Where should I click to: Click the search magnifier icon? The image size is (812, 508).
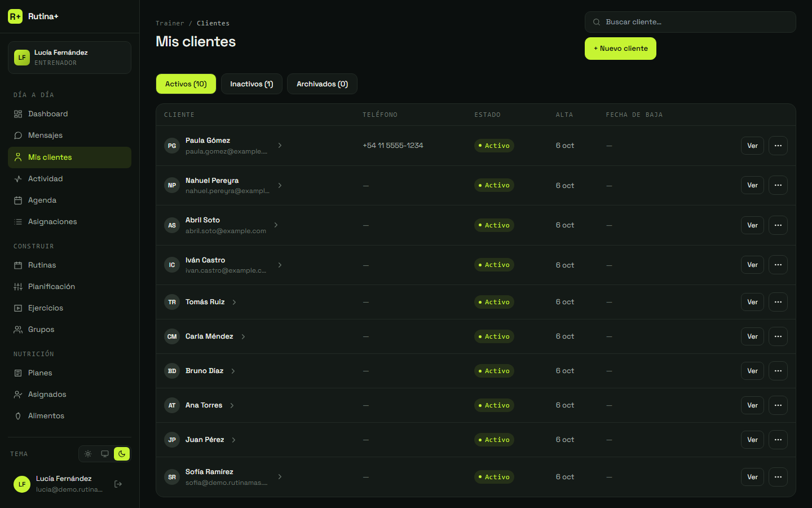[x=597, y=22]
